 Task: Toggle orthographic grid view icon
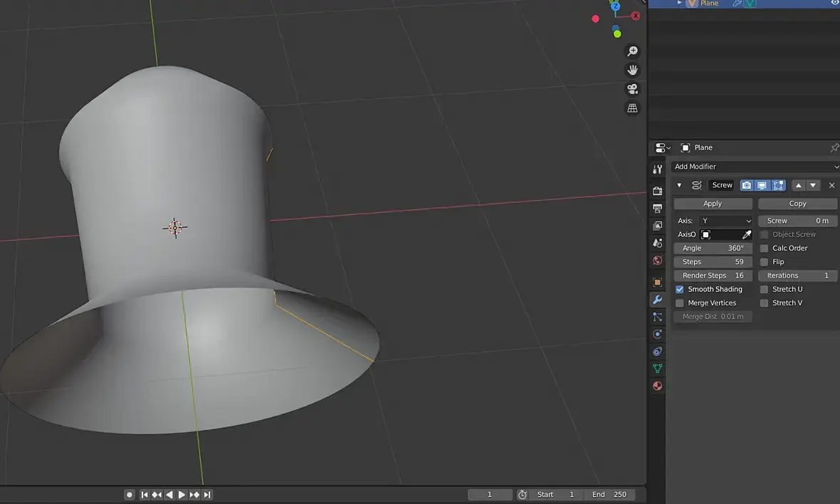coord(631,108)
